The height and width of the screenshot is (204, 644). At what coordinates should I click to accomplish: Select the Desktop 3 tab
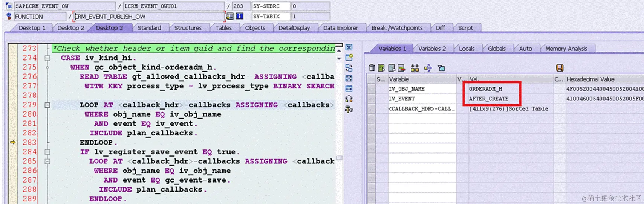[110, 28]
